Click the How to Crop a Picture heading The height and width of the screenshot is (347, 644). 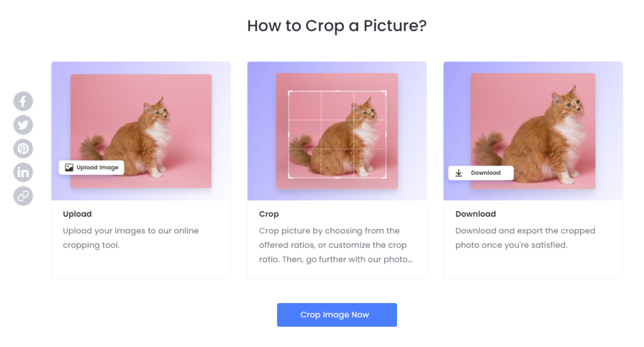click(x=337, y=26)
